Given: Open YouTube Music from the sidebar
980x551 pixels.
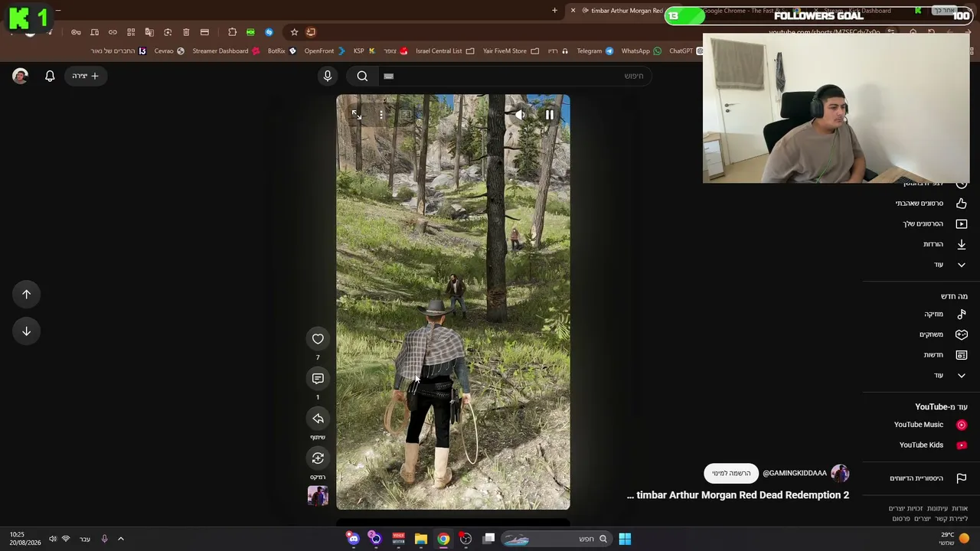Looking at the screenshot, I should point(932,425).
